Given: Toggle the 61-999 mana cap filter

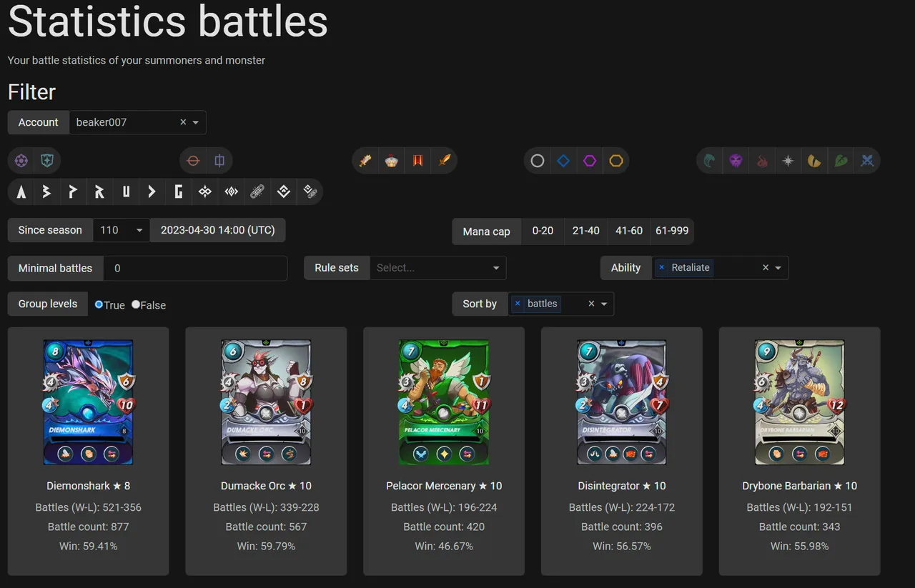Looking at the screenshot, I should pyautogui.click(x=672, y=231).
